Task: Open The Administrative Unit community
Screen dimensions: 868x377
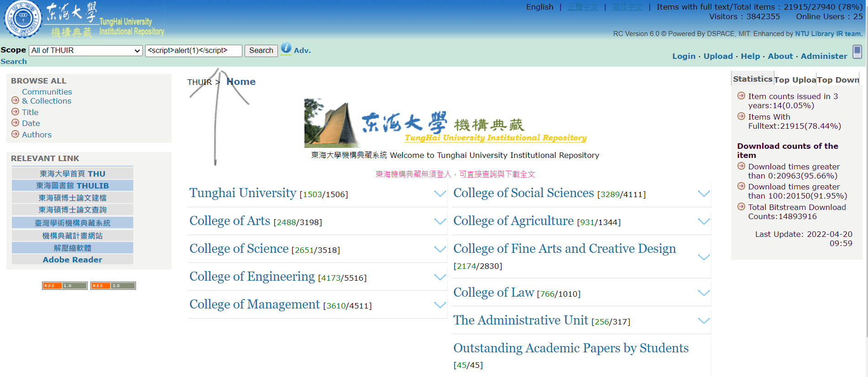Action: [521, 320]
